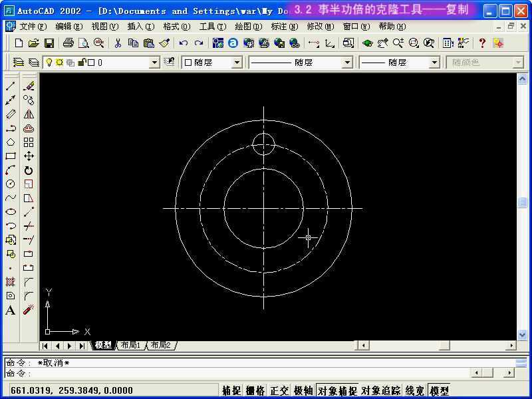Click the Offset modify tool
The width and height of the screenshot is (532, 399).
29,128
